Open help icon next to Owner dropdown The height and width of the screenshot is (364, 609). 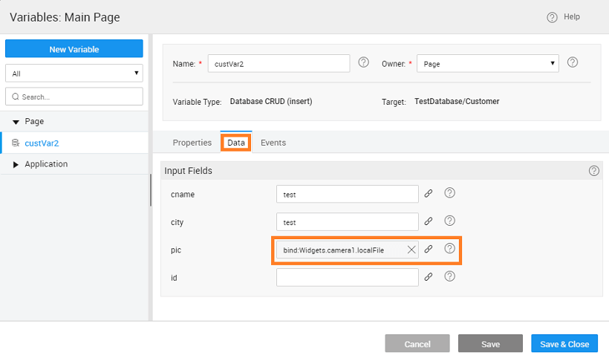573,62
